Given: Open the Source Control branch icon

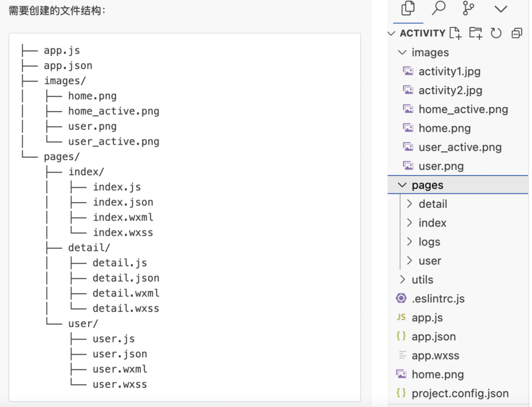Looking at the screenshot, I should (468, 8).
